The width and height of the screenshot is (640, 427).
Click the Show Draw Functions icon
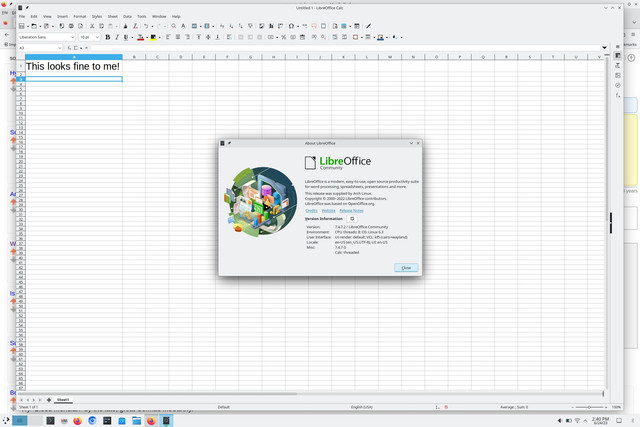point(369,26)
